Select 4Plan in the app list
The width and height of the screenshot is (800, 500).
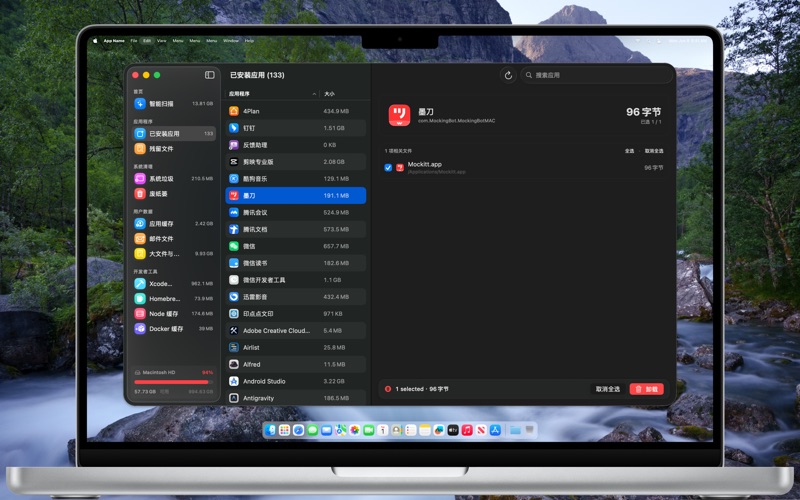coord(296,111)
